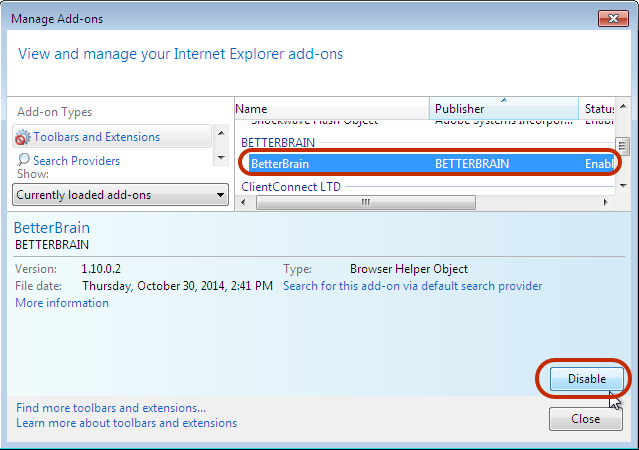Screen dimensions: 639x450
Task: Open the Currently loaded add-ons dropdown
Action: click(x=120, y=195)
